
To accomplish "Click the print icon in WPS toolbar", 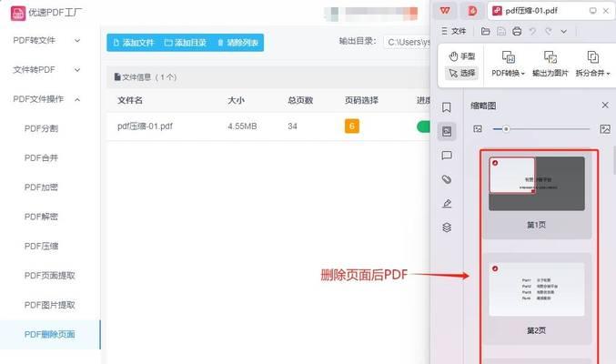I will pos(517,31).
